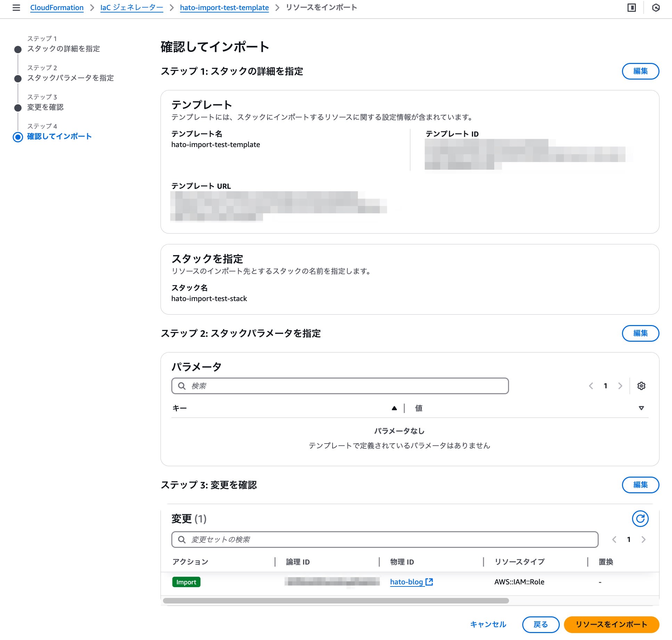672x640 pixels.
Task: Sort parameters by 値 column arrow
Action: tap(641, 408)
